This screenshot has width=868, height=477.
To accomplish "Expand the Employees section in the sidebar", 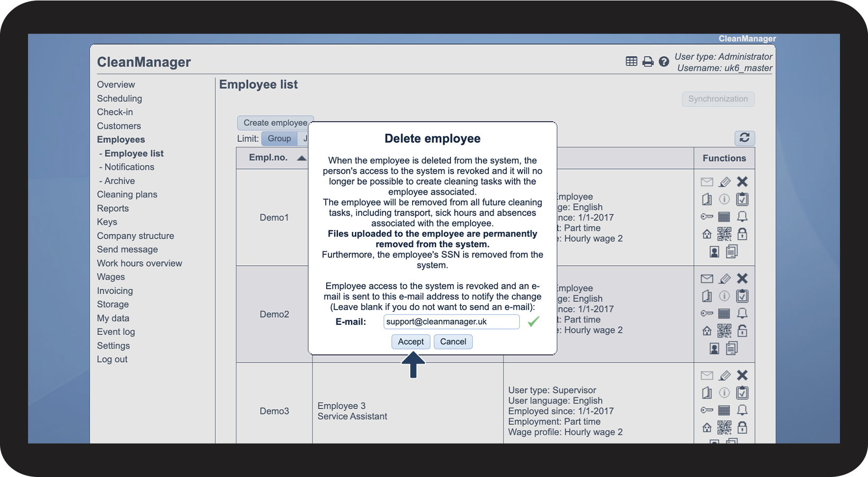I will click(121, 140).
